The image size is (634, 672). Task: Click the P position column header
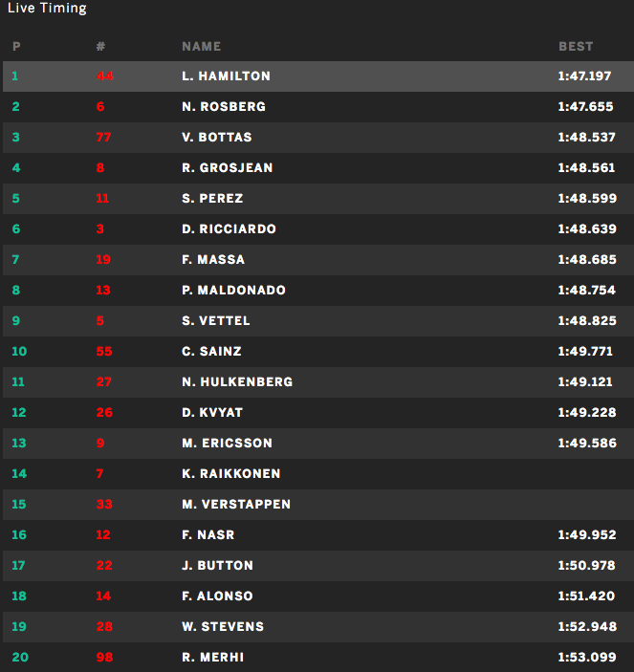click(x=16, y=46)
